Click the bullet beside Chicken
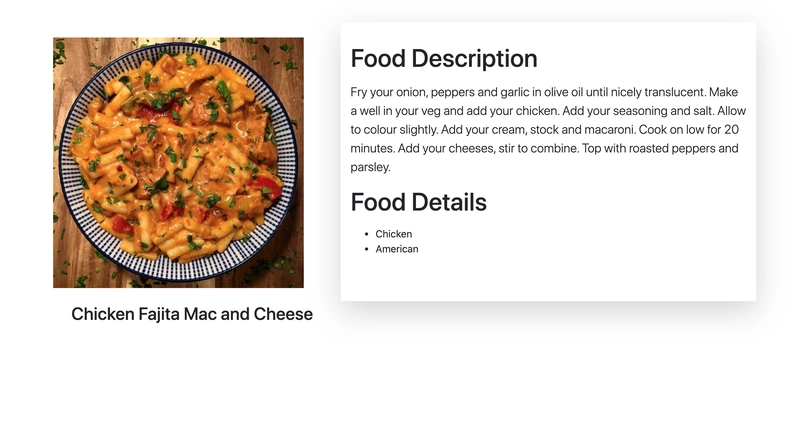This screenshot has height=443, width=800. click(367, 234)
